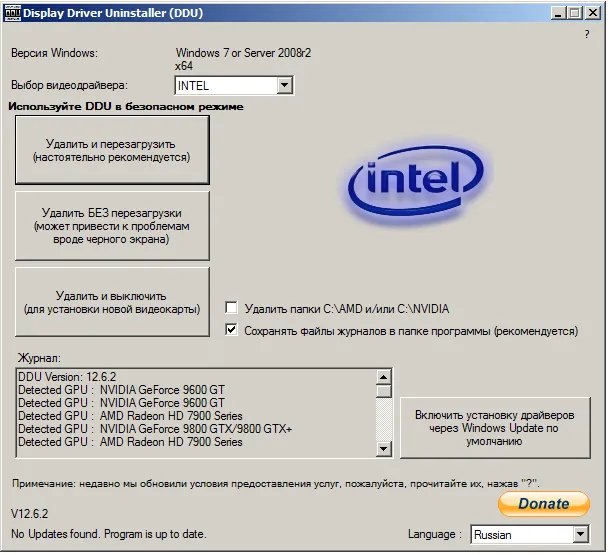The width and height of the screenshot is (608, 555).
Task: Click 'Удалить и выключить' button
Action: pos(112,302)
